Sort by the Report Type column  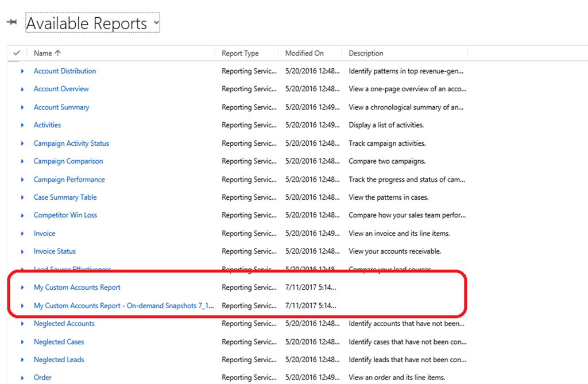tap(240, 53)
